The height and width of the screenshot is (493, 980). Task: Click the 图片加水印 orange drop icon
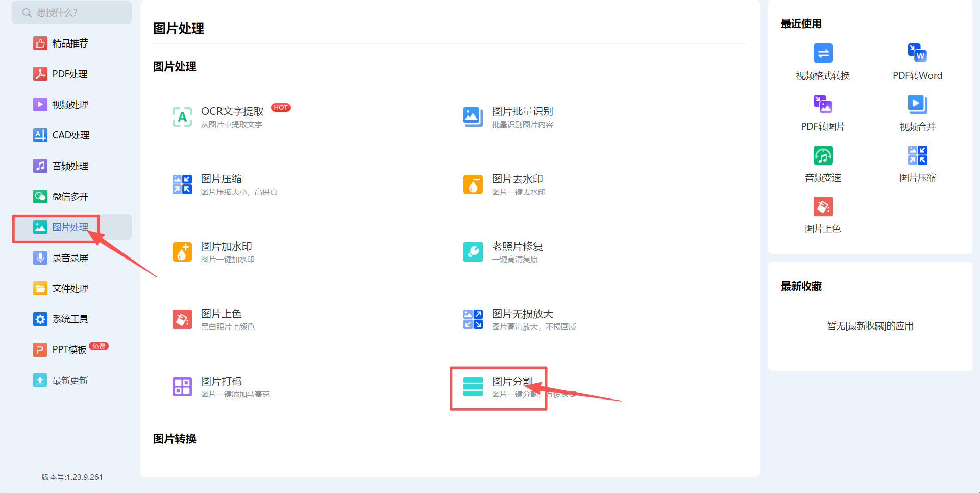coord(182,252)
